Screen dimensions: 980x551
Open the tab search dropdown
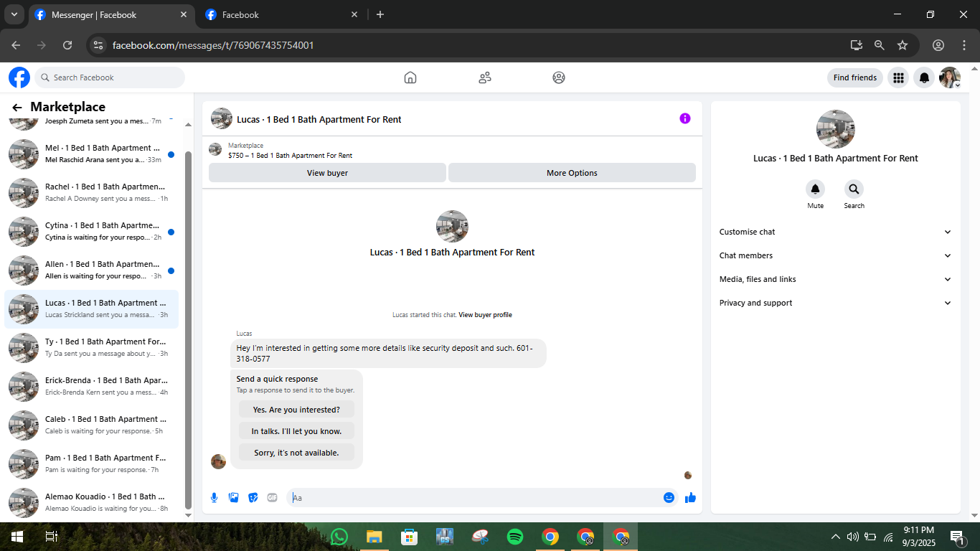tap(14, 14)
